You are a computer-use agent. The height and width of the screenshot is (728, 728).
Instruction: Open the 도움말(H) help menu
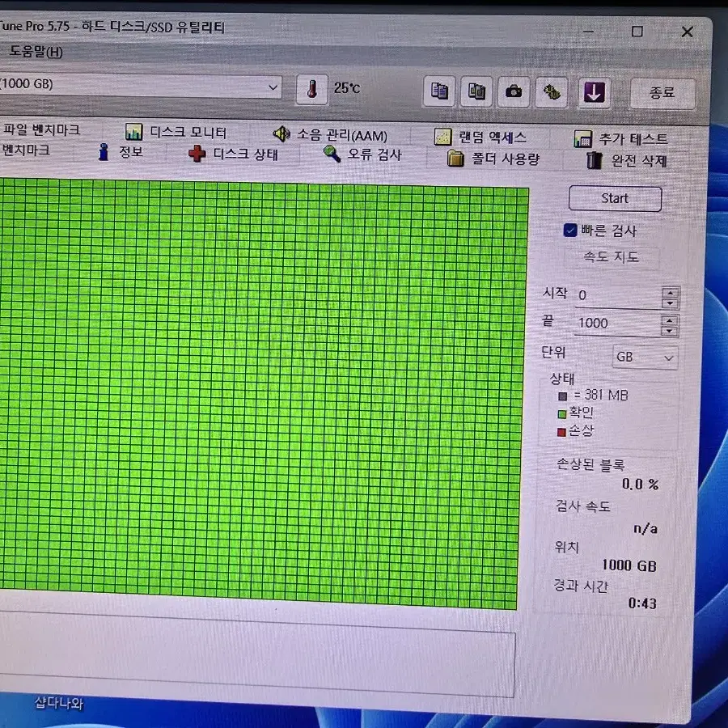point(36,52)
